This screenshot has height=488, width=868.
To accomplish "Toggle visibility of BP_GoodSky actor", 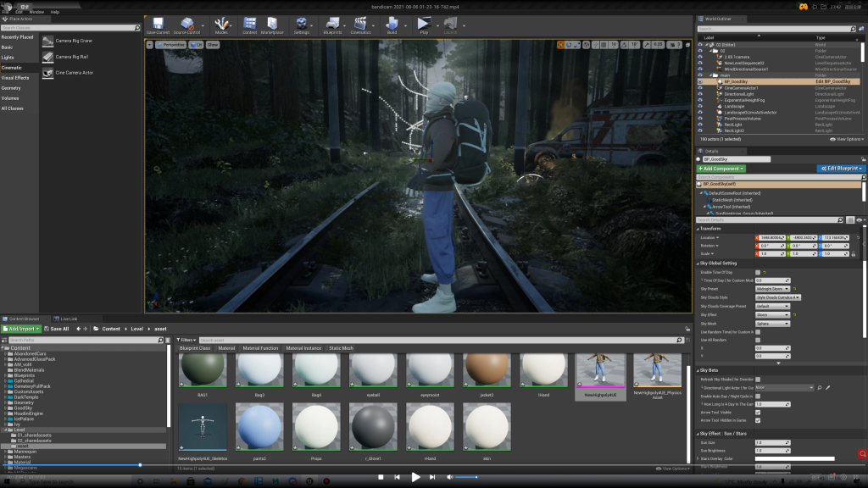I will click(699, 82).
